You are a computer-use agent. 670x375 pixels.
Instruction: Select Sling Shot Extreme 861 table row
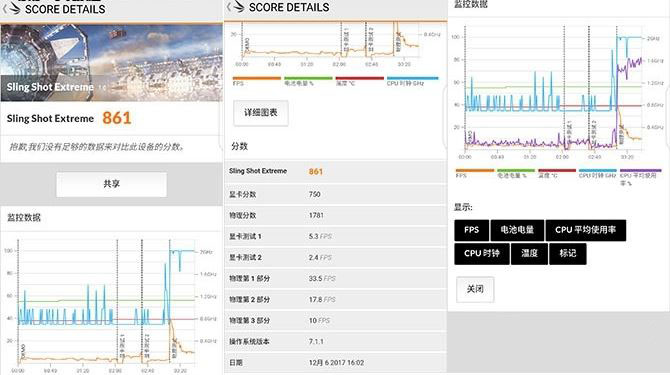point(335,171)
